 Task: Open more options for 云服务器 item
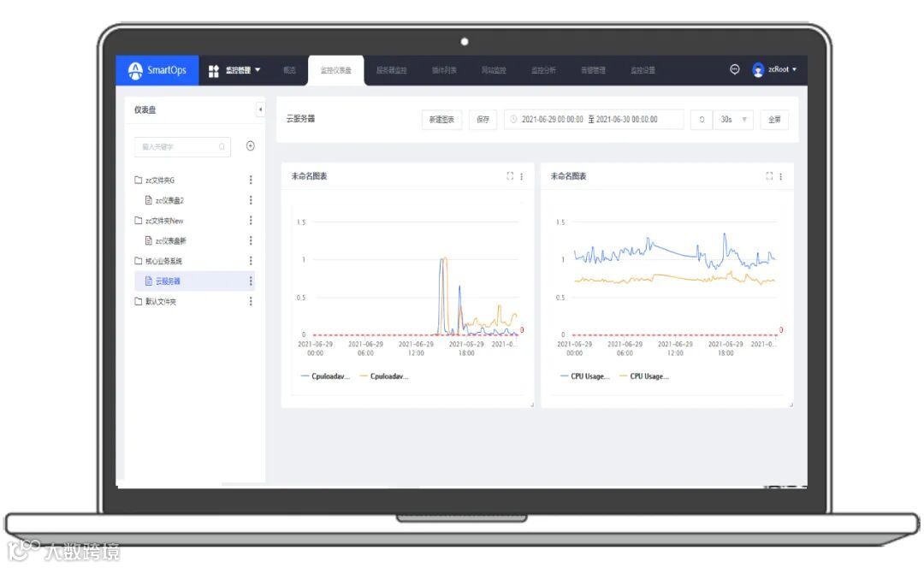click(251, 281)
